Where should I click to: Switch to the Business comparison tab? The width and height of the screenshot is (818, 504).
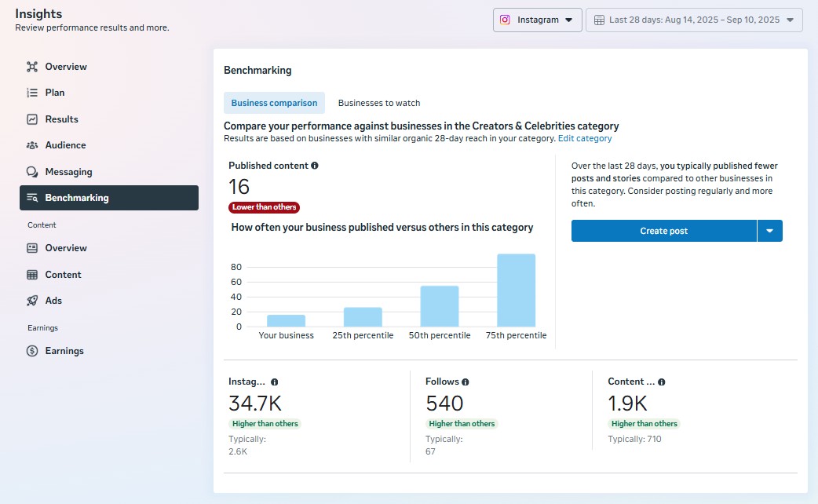(274, 103)
